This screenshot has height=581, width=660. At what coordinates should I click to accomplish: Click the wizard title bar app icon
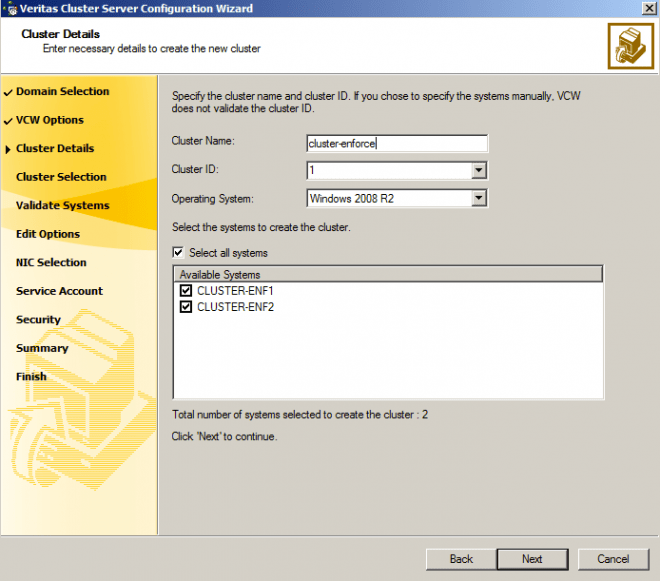coord(11,9)
